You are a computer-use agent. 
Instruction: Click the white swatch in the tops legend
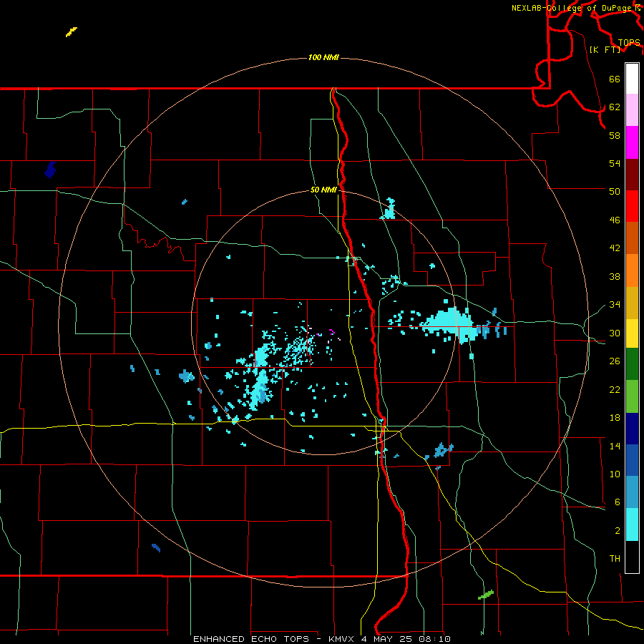(x=632, y=79)
